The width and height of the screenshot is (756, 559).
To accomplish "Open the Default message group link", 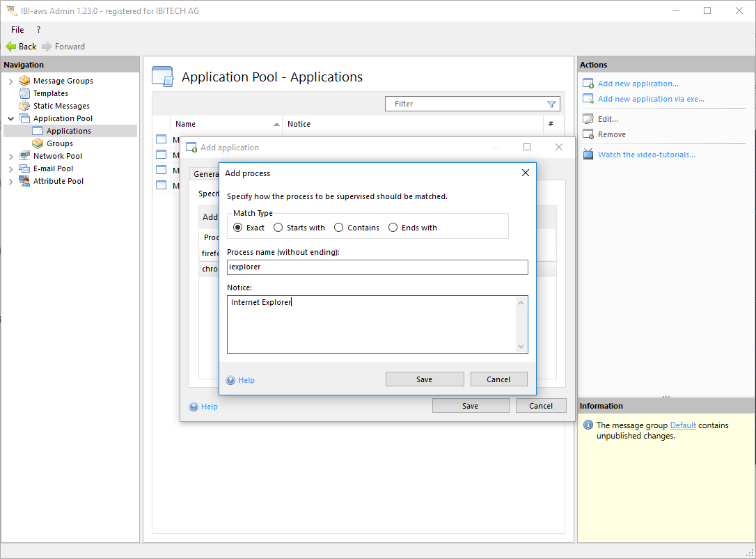I will [682, 425].
